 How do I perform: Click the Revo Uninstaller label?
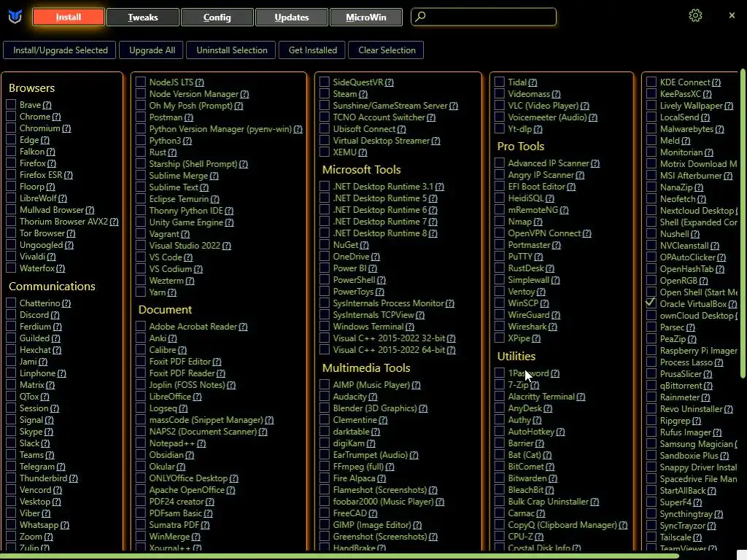tap(692, 409)
